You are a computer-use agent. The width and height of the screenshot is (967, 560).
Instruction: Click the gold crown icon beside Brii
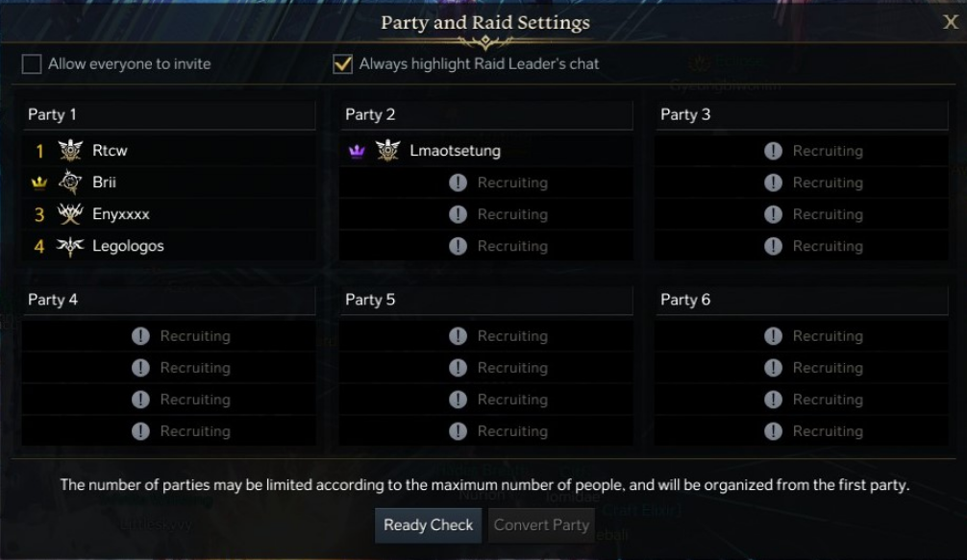(x=39, y=183)
